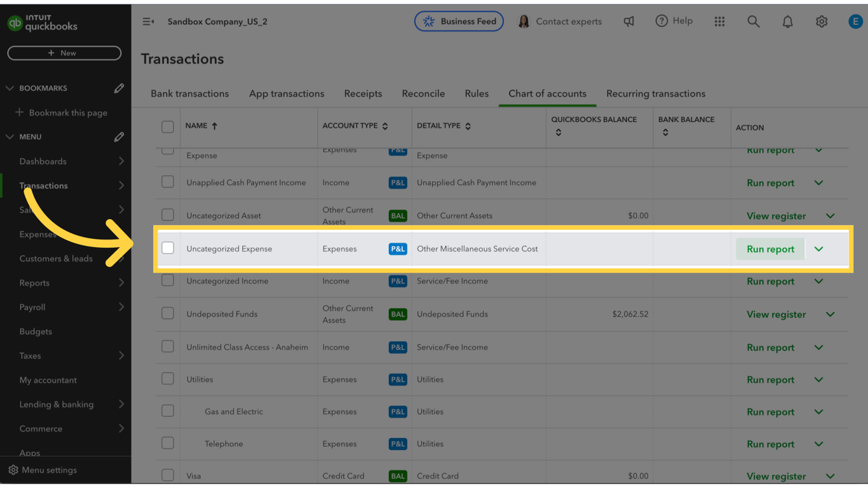Check the Uncategorized Asset row checkbox
The image size is (868, 488).
[x=168, y=215]
